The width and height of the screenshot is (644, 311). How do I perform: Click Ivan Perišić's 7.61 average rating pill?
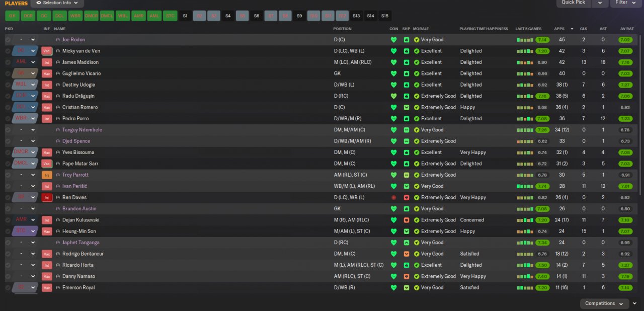(x=625, y=186)
